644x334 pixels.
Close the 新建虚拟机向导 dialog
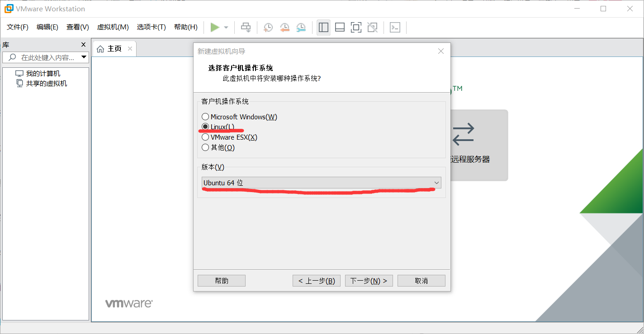[x=441, y=51]
